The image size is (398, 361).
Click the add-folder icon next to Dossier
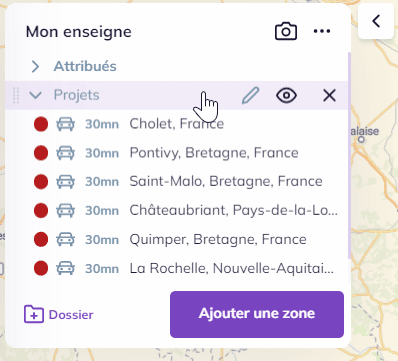click(x=34, y=314)
